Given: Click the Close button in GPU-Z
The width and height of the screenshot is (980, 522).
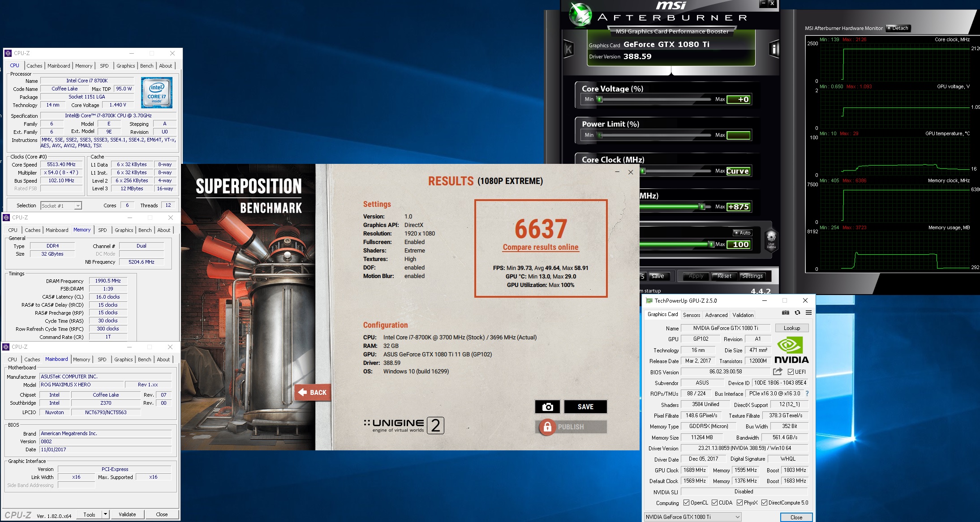Looking at the screenshot, I should coord(796,517).
